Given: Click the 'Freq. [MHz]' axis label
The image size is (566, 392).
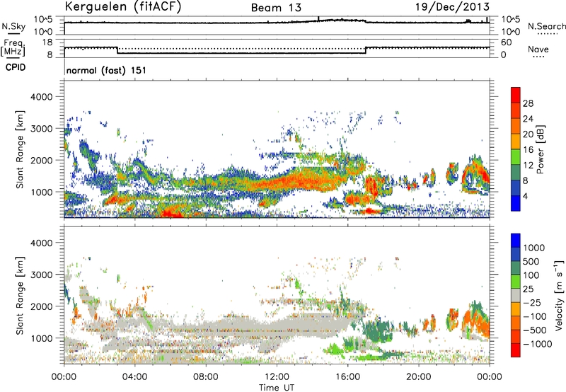Looking at the screenshot, I should (13, 48).
